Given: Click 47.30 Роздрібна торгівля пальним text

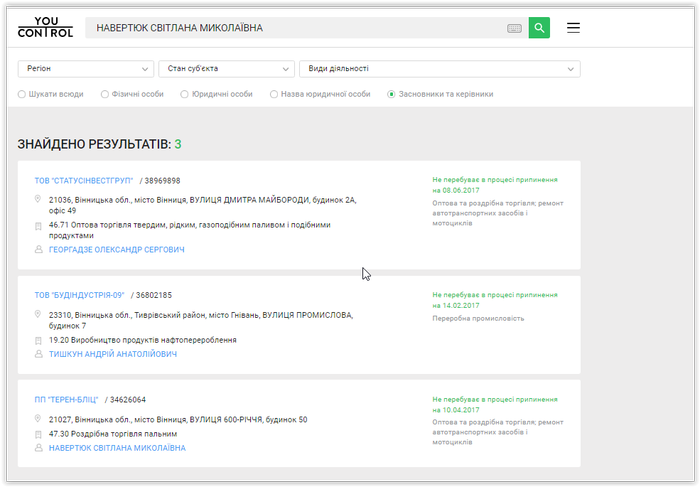Looking at the screenshot, I should click(113, 434).
